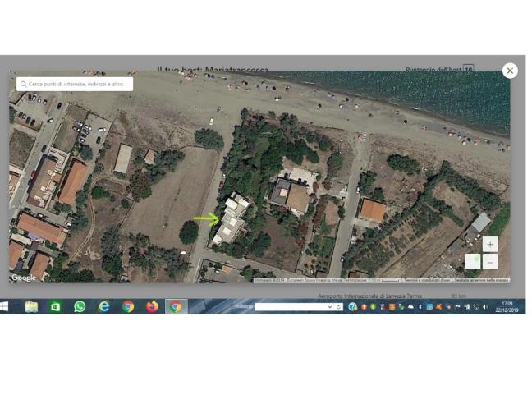The width and height of the screenshot is (532, 404).
Task: Expand the taskbar address bar dropdown arrow
Action: coord(330,307)
